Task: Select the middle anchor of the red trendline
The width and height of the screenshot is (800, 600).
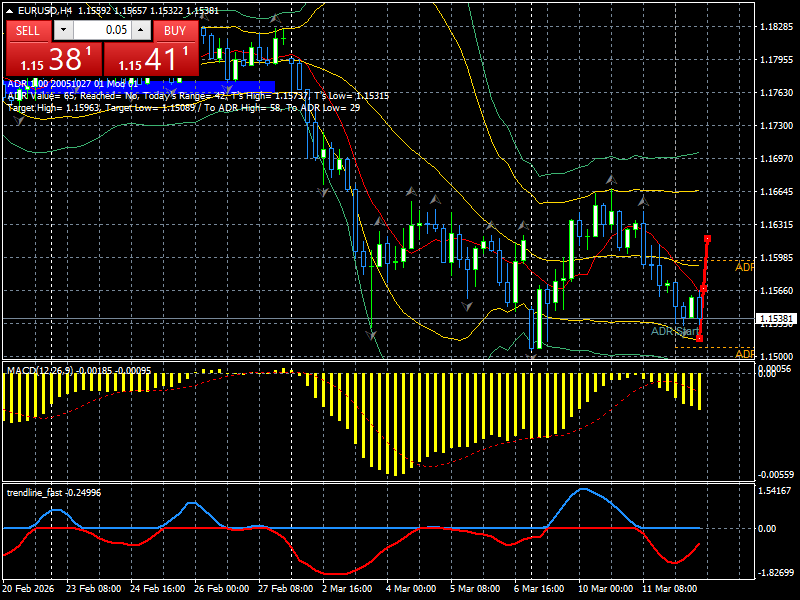Action: coord(703,289)
